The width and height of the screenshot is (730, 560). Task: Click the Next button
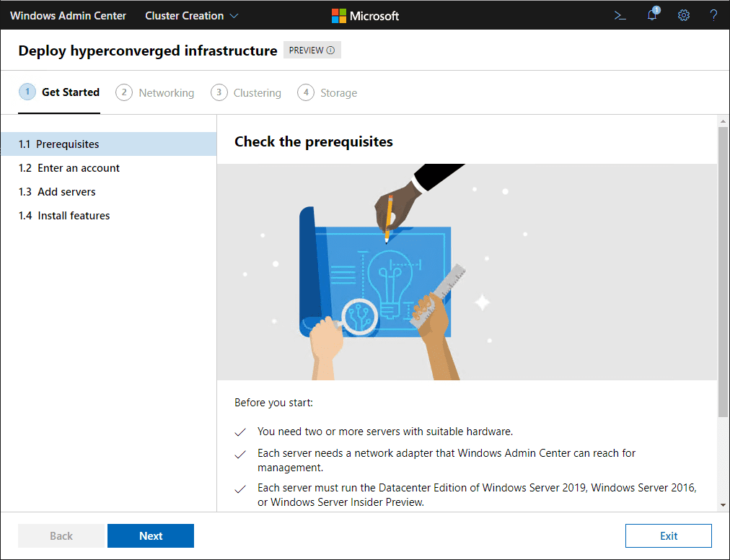(x=150, y=535)
